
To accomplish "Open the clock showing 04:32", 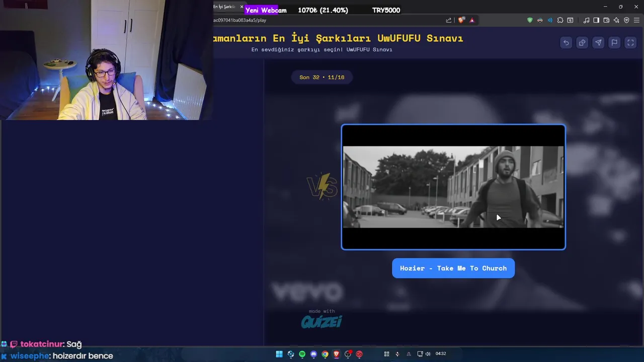I will pyautogui.click(x=441, y=354).
